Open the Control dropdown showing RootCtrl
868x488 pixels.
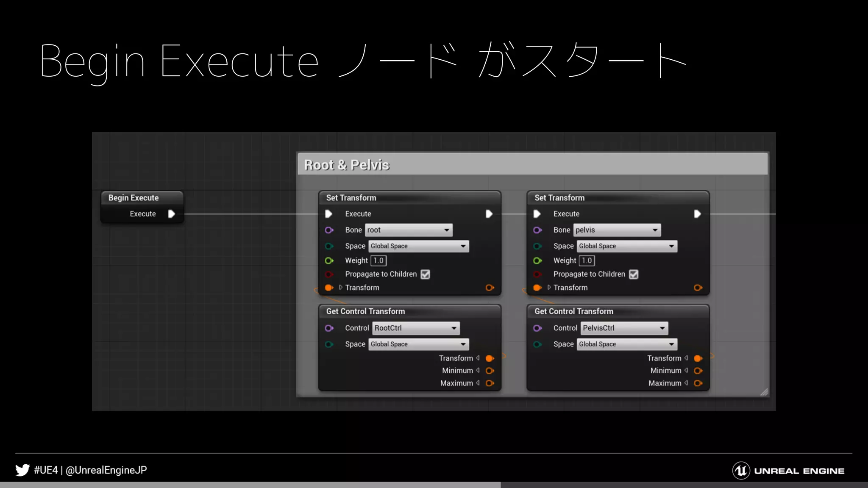pos(416,328)
